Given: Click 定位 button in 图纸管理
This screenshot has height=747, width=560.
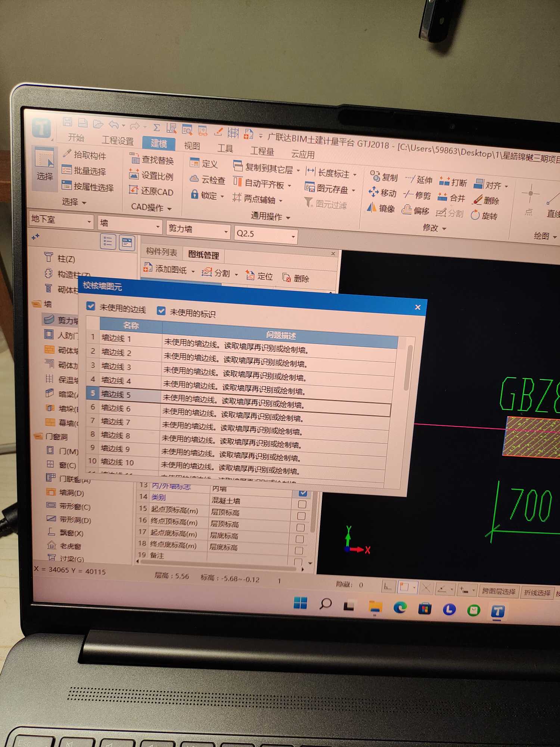Looking at the screenshot, I should (x=259, y=276).
